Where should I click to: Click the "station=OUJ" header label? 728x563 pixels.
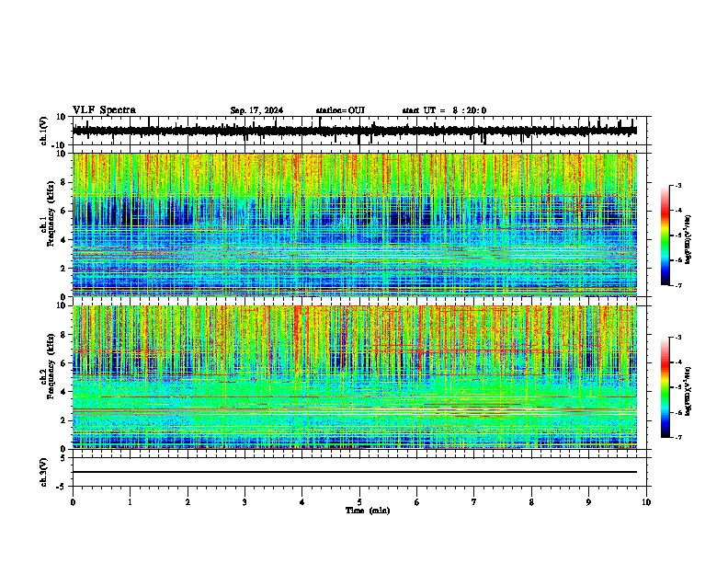340,110
